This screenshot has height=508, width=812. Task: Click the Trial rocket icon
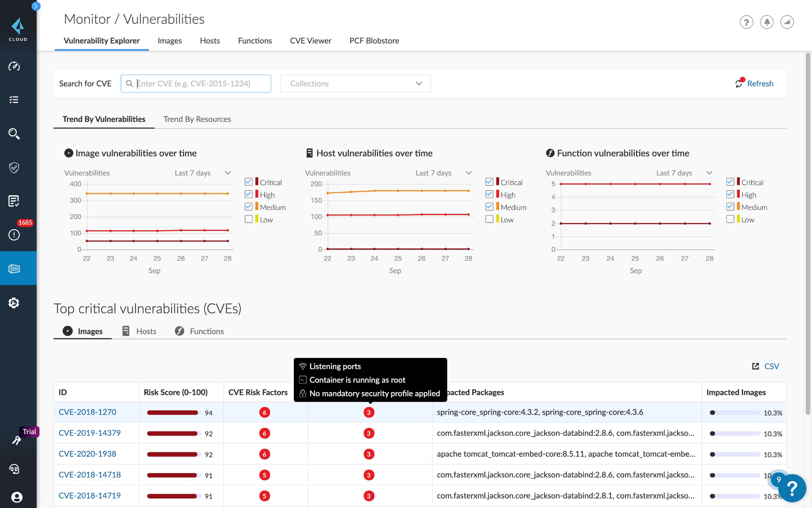pyautogui.click(x=16, y=440)
